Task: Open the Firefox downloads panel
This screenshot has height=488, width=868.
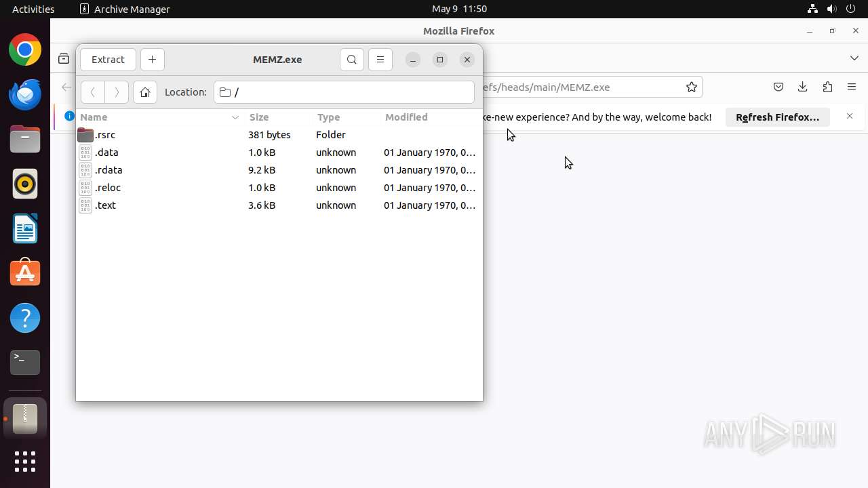Action: (x=803, y=87)
